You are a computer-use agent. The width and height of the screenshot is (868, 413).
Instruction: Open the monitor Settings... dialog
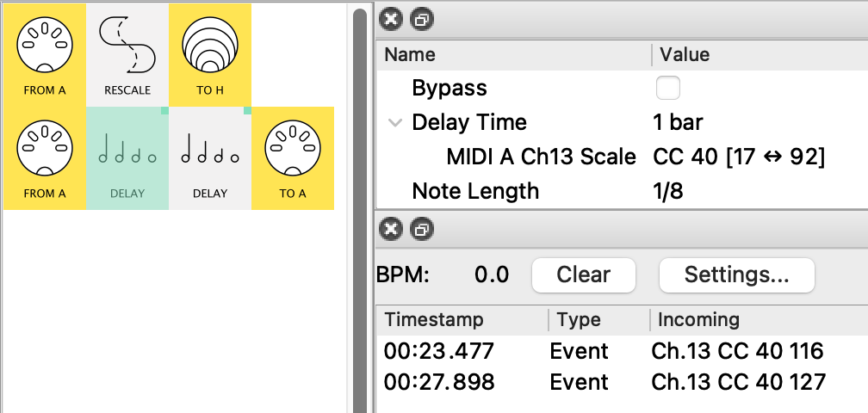(x=736, y=275)
